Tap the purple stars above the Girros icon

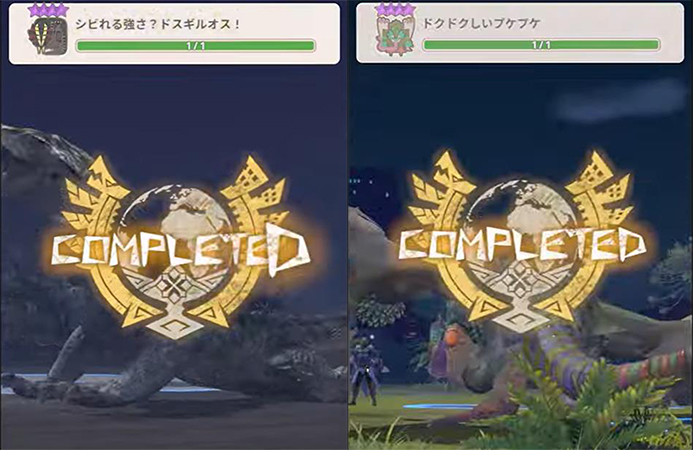[x=48, y=10]
